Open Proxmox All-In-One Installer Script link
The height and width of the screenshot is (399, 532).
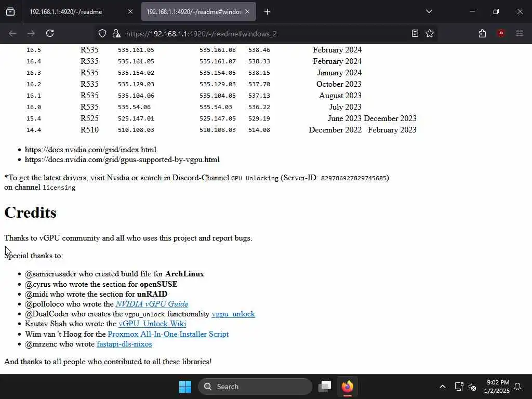pos(168,334)
